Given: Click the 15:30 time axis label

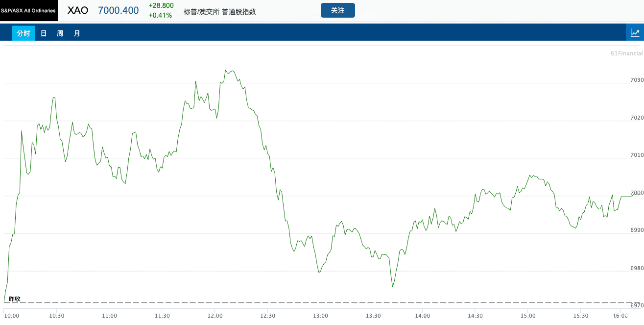Looking at the screenshot, I should click(x=581, y=316).
